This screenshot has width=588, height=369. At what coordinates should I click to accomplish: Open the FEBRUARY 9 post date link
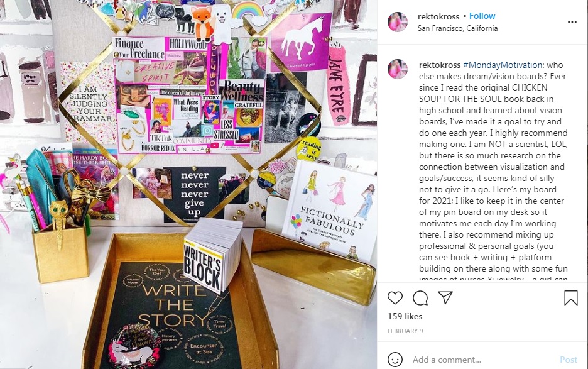click(x=405, y=331)
